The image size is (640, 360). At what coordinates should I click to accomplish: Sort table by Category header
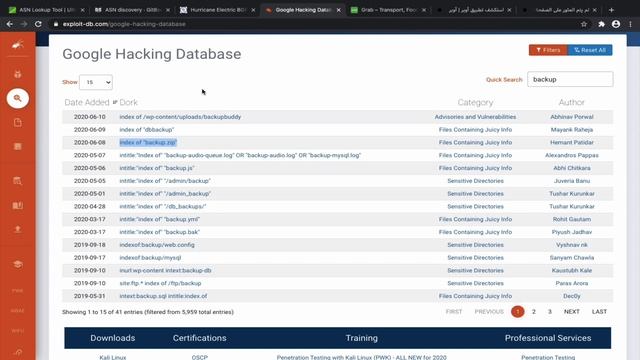pyautogui.click(x=475, y=102)
